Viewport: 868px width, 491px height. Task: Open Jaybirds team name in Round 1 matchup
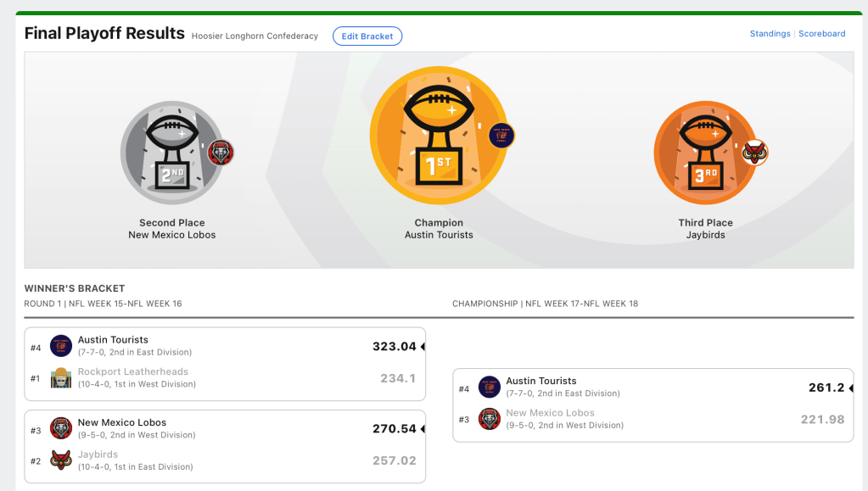click(x=98, y=455)
